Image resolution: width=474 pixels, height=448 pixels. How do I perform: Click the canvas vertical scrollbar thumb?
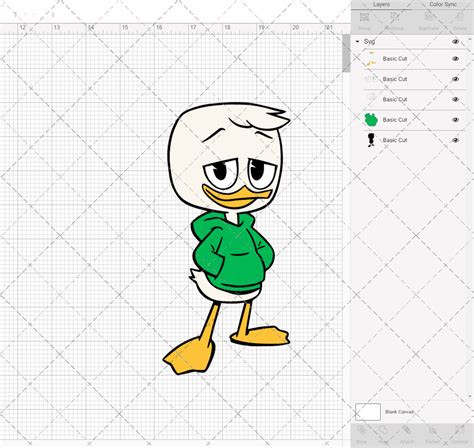coord(346,53)
